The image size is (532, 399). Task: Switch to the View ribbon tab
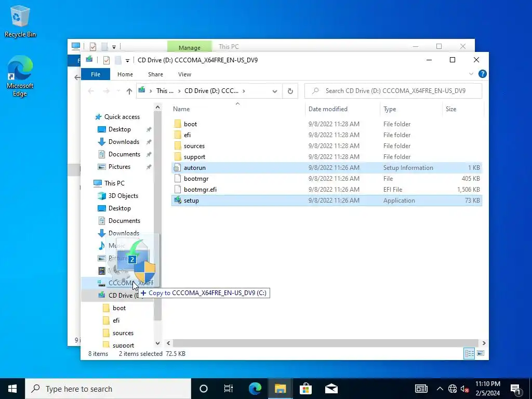click(184, 74)
